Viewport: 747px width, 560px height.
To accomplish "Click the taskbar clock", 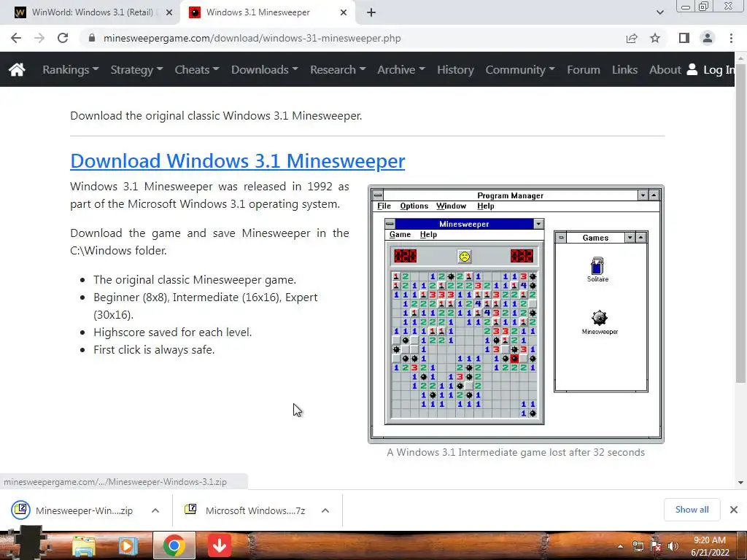I will click(709, 546).
